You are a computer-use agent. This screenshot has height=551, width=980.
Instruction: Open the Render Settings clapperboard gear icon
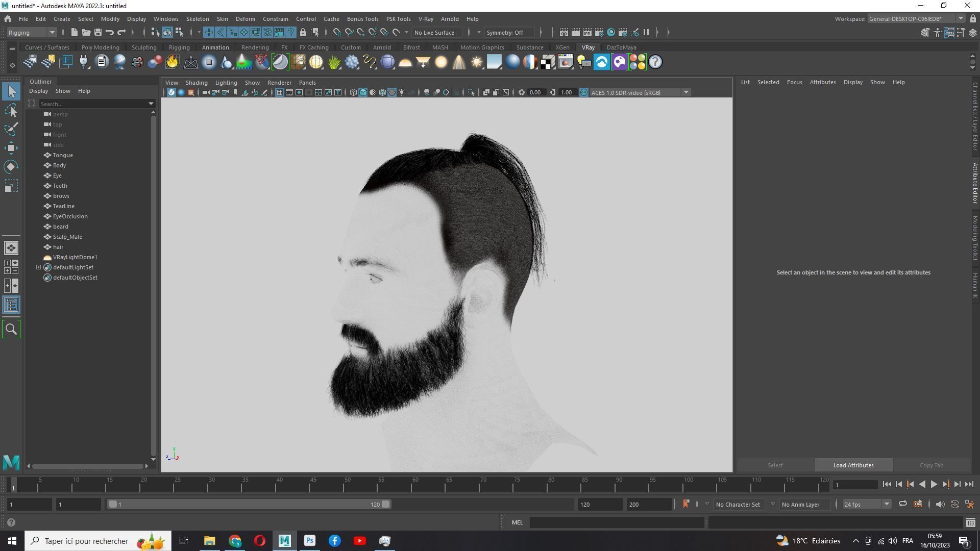599,33
